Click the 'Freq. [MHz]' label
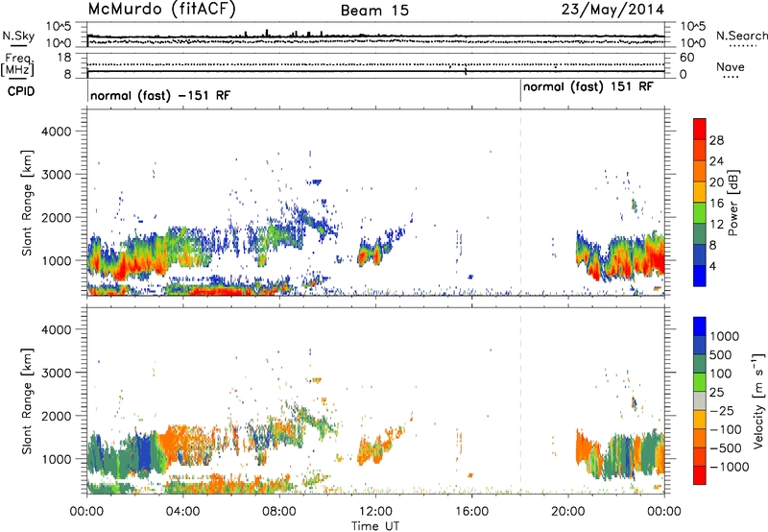Viewport: 768px width, 532px height. point(17,64)
